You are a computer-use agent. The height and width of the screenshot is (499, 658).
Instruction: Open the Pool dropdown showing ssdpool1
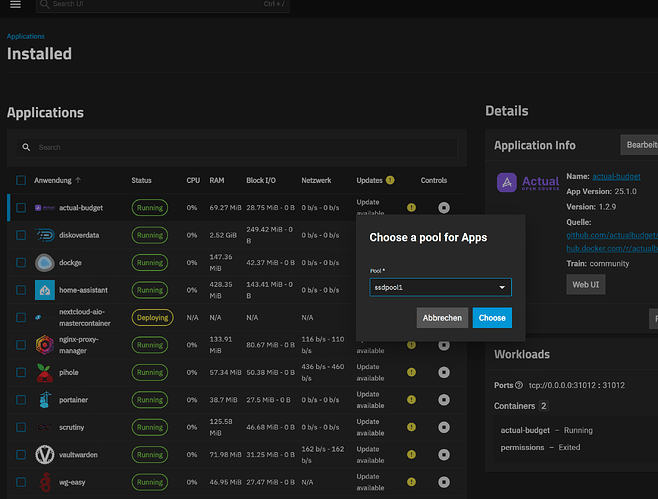pos(440,287)
